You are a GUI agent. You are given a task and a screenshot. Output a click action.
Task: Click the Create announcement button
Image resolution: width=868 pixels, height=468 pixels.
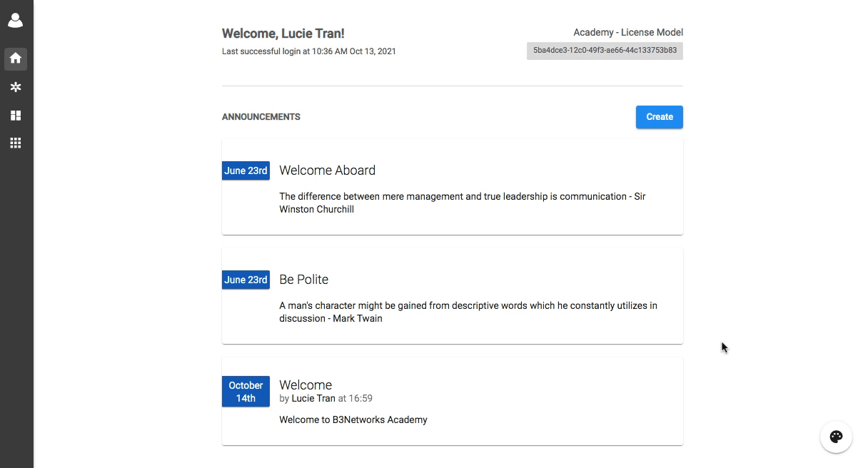659,117
